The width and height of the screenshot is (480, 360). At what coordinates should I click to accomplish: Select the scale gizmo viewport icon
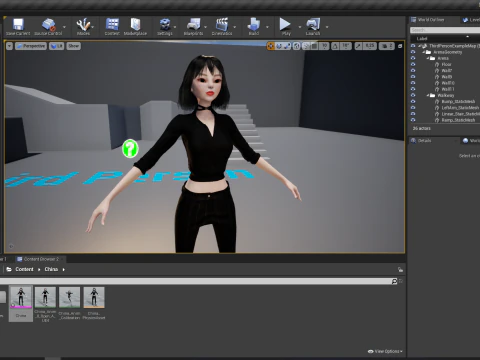287,46
